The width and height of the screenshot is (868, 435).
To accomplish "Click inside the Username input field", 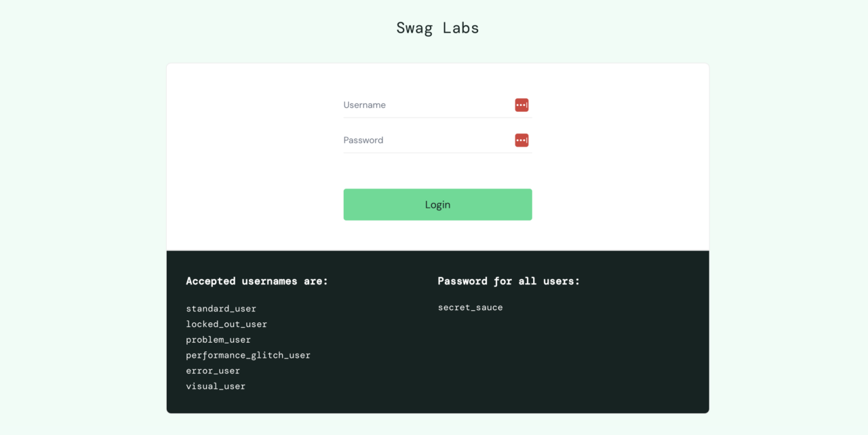I will [420, 105].
